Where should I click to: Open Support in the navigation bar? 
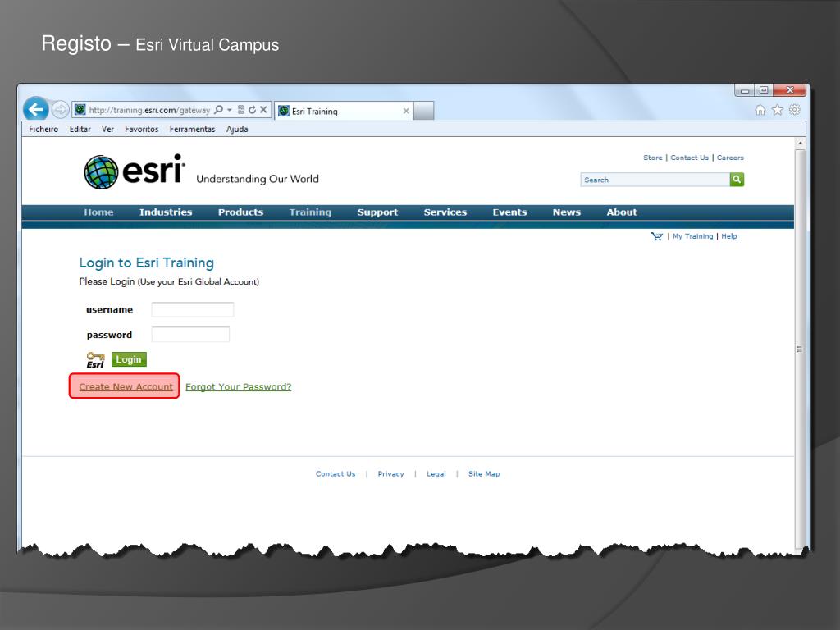point(377,212)
